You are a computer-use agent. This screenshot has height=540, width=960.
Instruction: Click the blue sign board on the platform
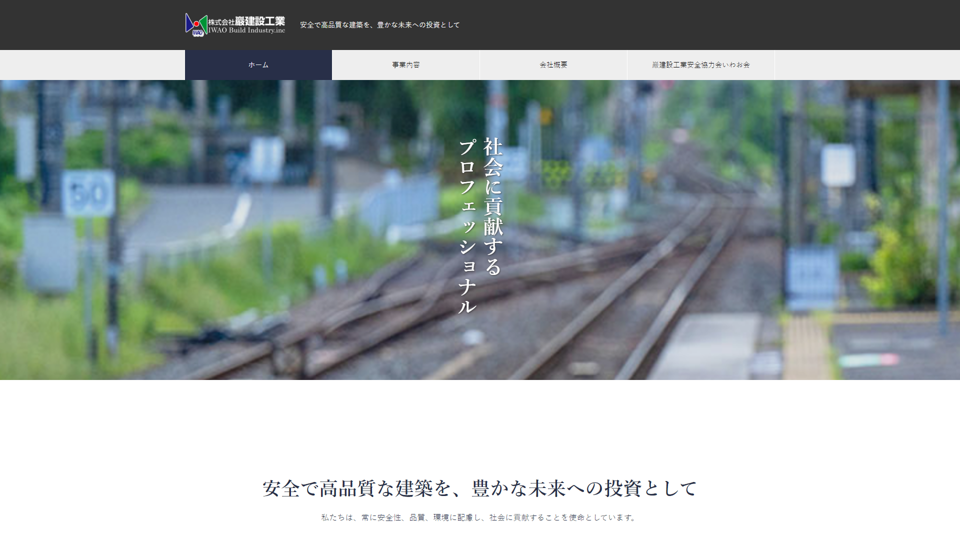[x=811, y=279]
